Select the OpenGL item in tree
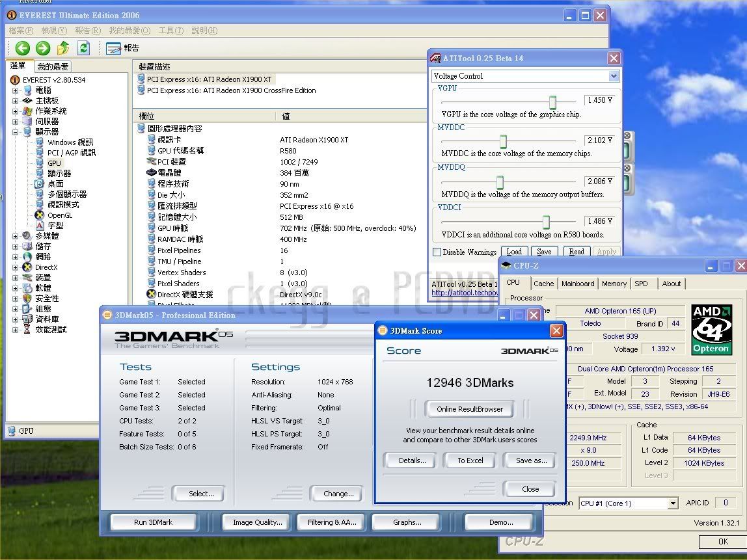Viewport: 747px width, 560px height. 59,215
